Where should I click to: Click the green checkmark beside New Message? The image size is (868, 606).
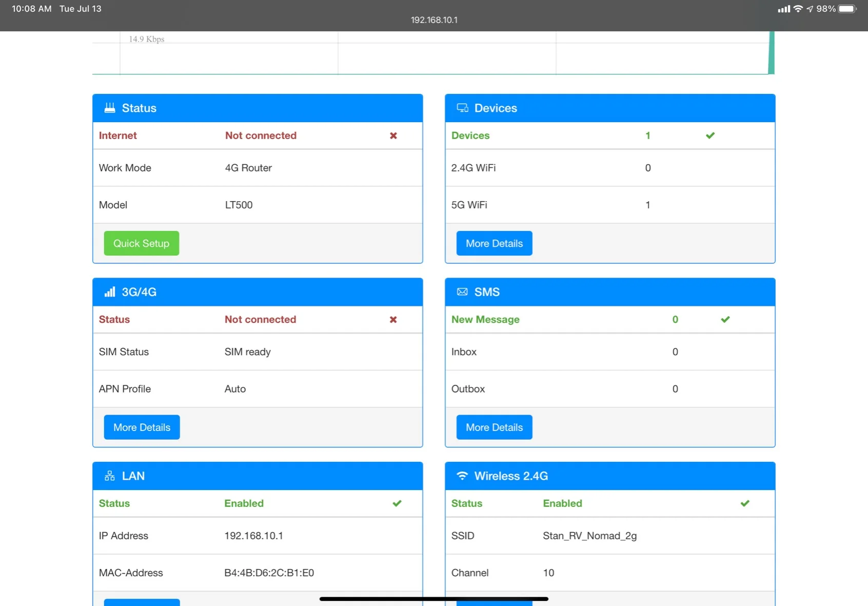point(725,319)
